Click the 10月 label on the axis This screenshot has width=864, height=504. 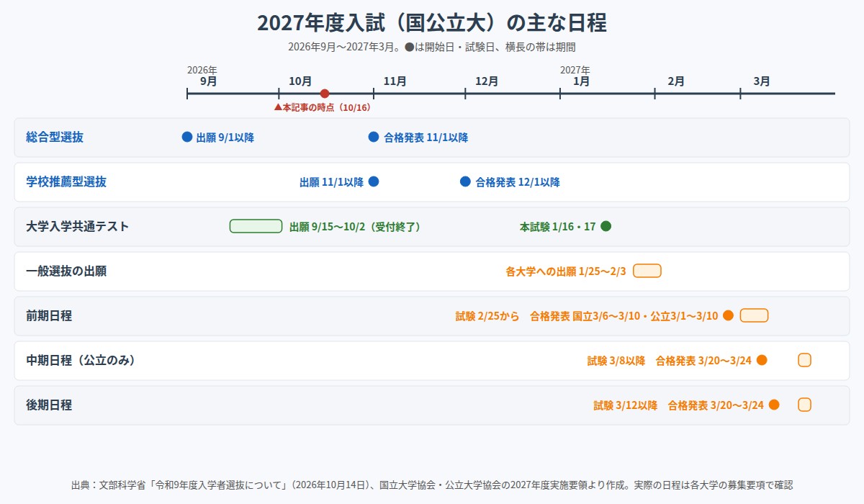point(300,81)
